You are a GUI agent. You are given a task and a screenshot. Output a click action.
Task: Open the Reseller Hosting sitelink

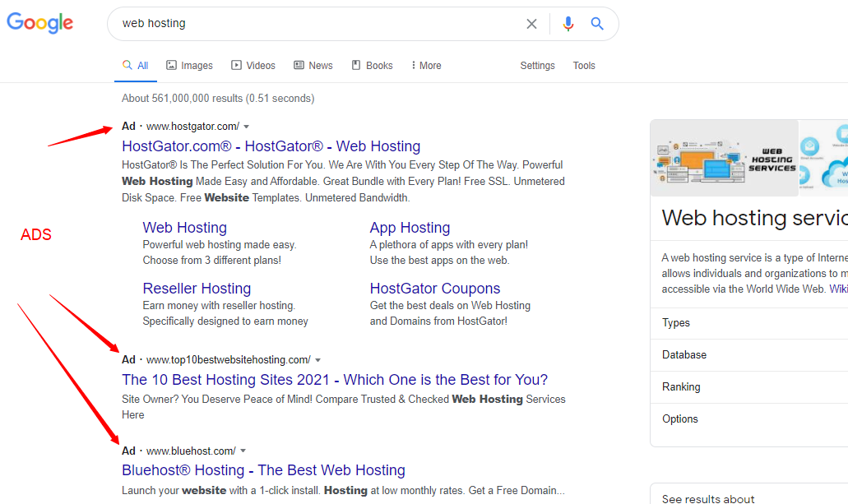click(x=197, y=289)
